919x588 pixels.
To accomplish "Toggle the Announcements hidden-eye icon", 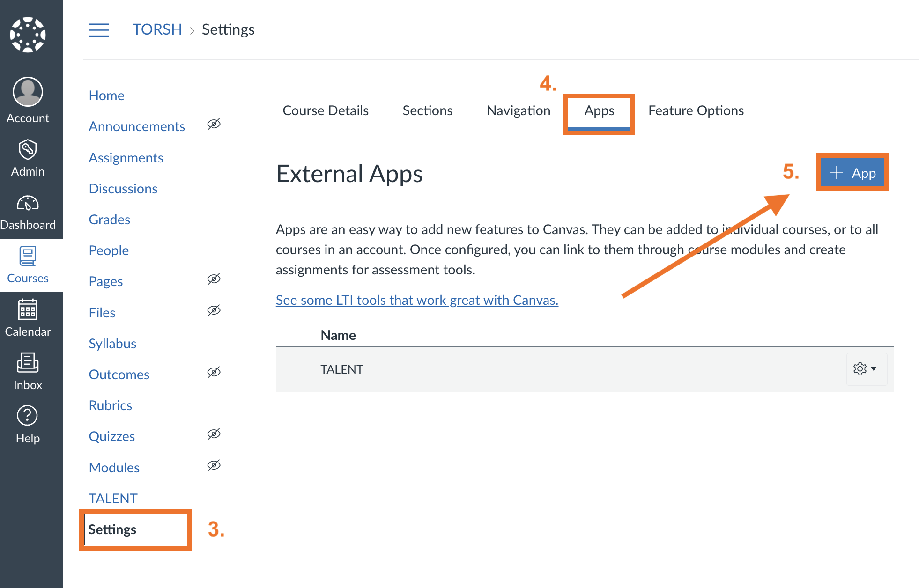I will (x=214, y=124).
